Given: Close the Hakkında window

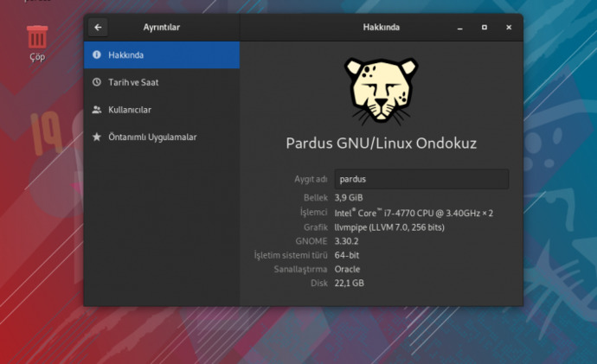Looking at the screenshot, I should tap(509, 28).
